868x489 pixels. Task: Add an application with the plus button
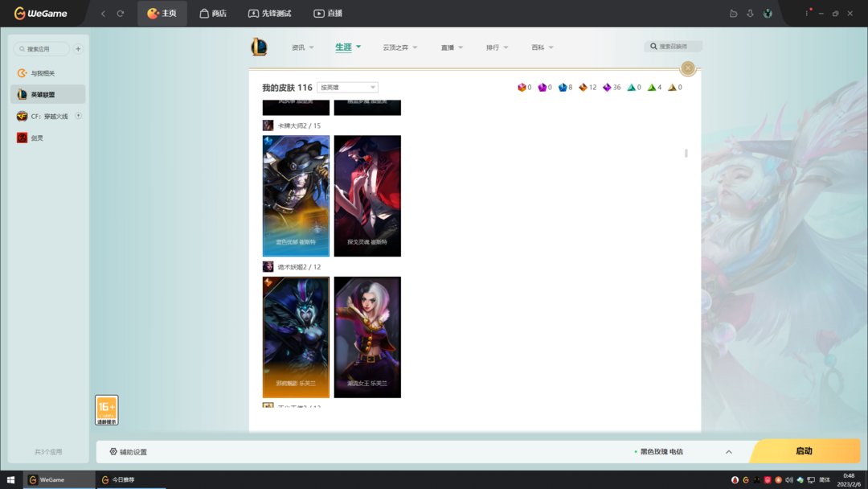[x=78, y=49]
